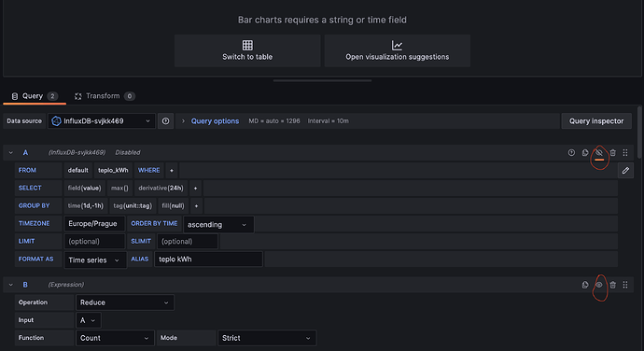Image resolution: width=644 pixels, height=351 pixels.
Task: Hide expression B using the eye icon
Action: click(x=599, y=285)
